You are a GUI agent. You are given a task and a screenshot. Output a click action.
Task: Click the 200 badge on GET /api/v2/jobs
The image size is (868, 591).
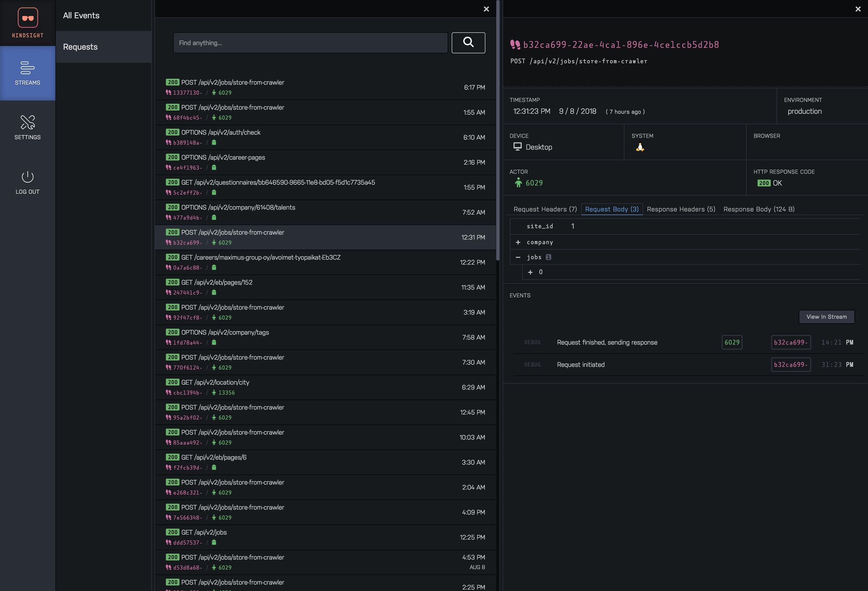pyautogui.click(x=172, y=532)
